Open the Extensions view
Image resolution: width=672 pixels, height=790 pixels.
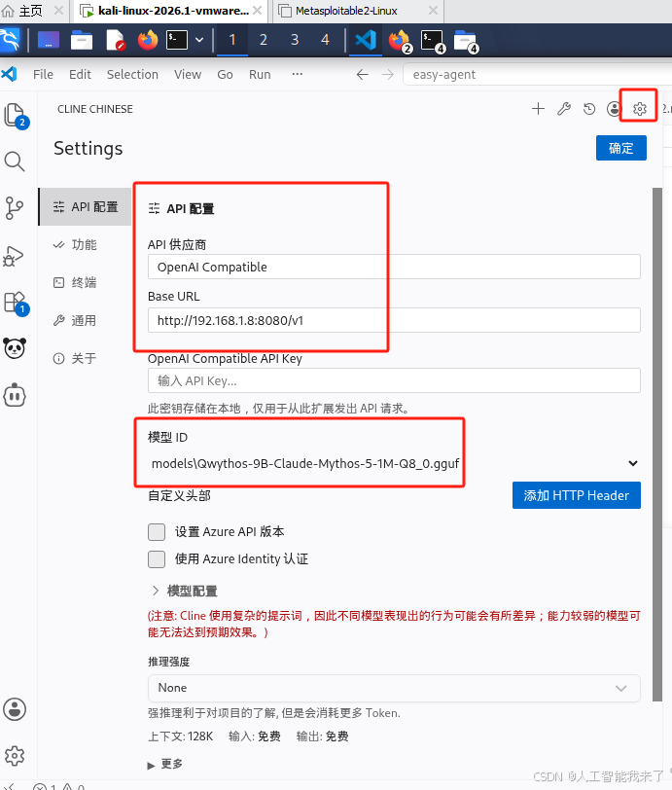(x=16, y=304)
